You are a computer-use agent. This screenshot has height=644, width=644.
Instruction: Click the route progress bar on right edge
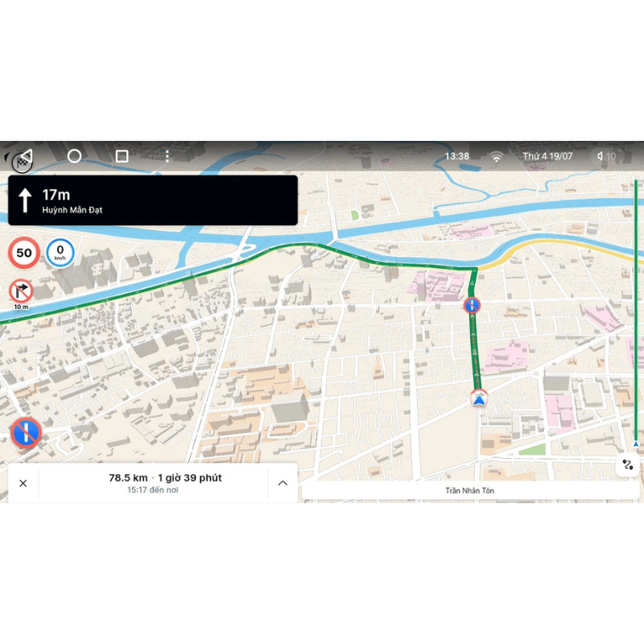[x=636, y=313]
